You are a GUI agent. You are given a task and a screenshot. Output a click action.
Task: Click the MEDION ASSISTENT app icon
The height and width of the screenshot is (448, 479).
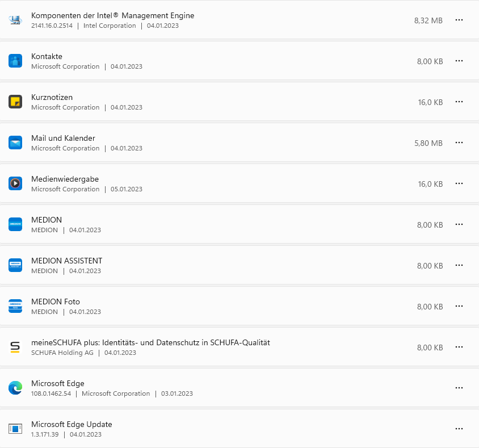coord(15,266)
